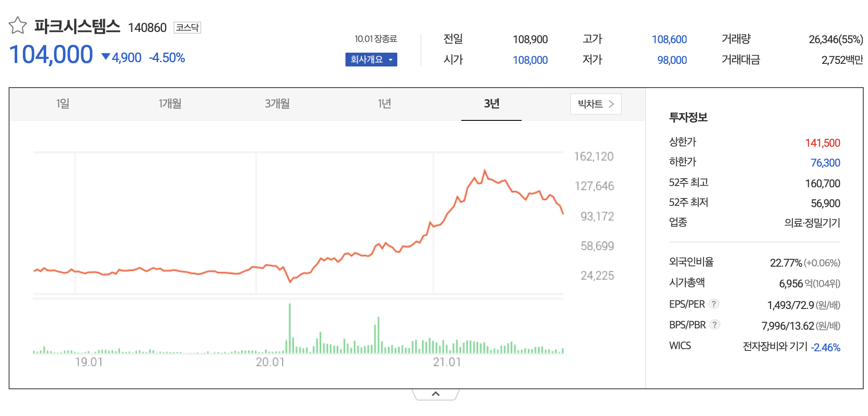The image size is (868, 416).
Task: Click the 1,493/72.9 EPS/PER value
Action: coord(790,305)
